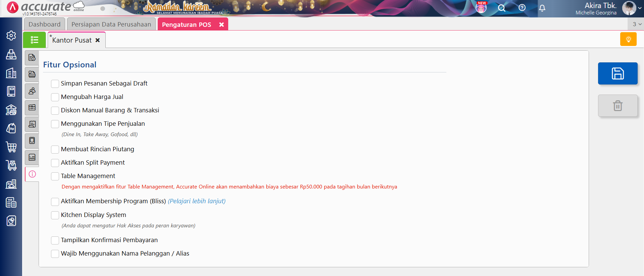Viewport: 644px width, 276px height.
Task: Enable the Table Management checkbox
Action: click(x=55, y=176)
